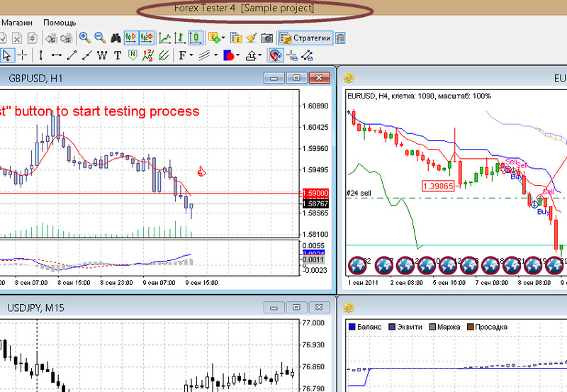This screenshot has height=392, width=567.
Task: Select the up-arrow signs tool
Action: [251, 55]
